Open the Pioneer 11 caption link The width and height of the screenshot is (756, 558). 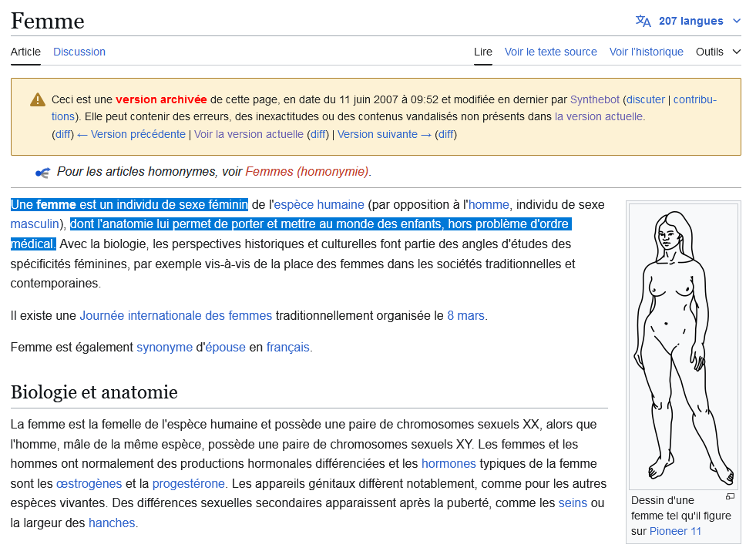pos(676,532)
